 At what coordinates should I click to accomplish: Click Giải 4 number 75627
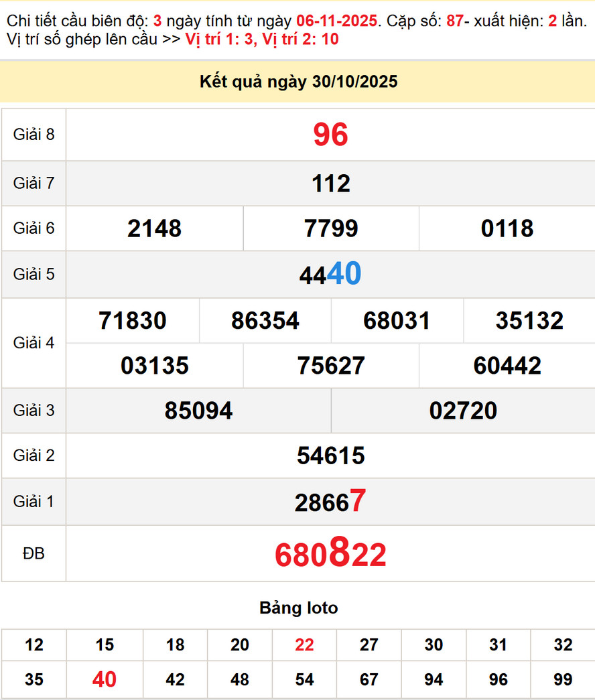331,366
